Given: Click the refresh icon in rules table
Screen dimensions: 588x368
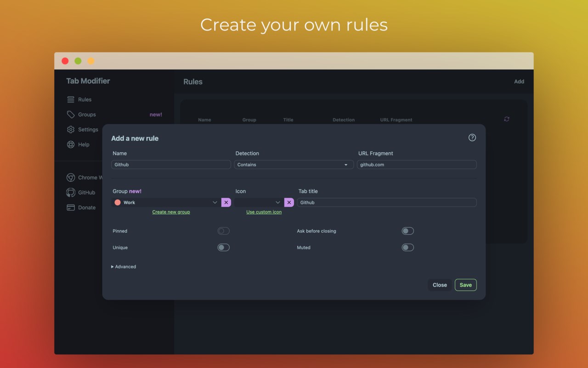Looking at the screenshot, I should (x=507, y=119).
